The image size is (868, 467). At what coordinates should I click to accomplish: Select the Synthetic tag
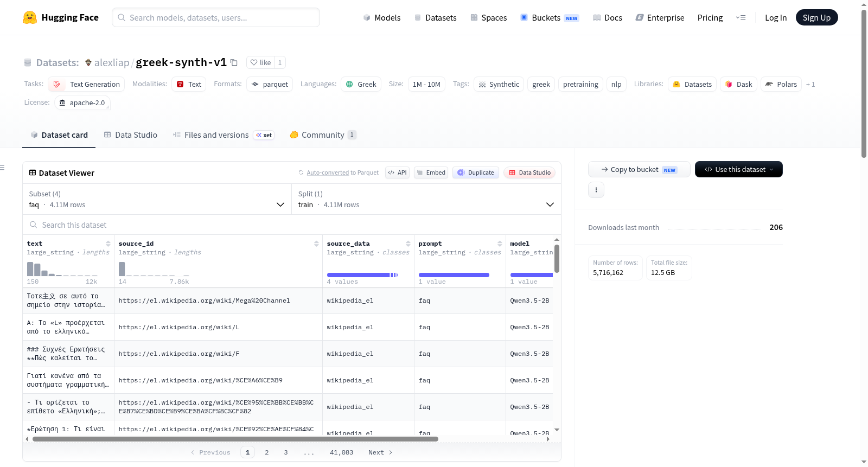pyautogui.click(x=499, y=84)
